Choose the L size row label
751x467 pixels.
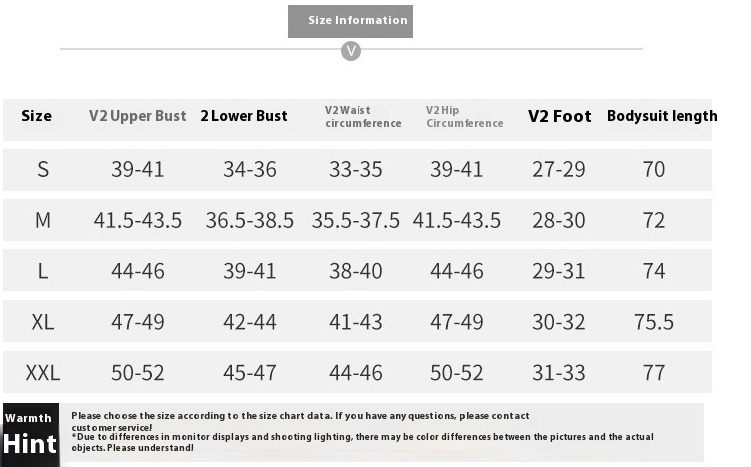click(43, 271)
